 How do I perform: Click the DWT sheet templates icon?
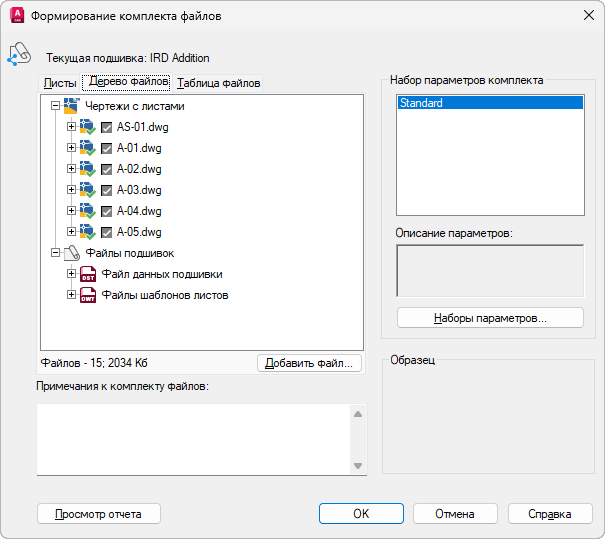pyautogui.click(x=88, y=295)
